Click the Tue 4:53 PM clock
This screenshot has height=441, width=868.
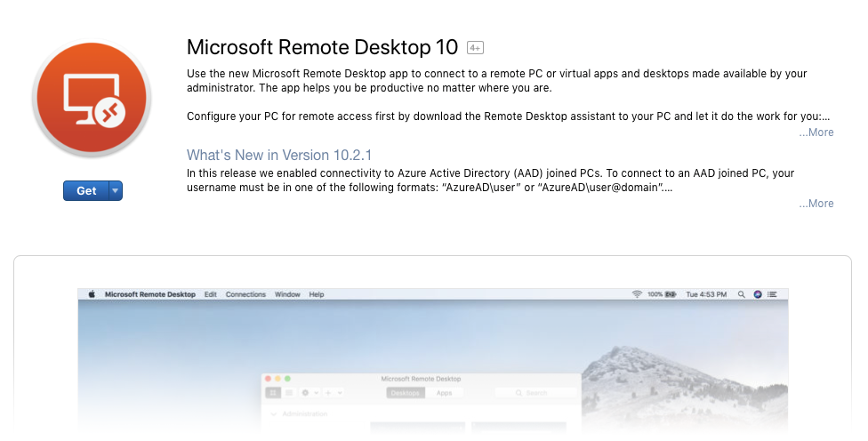(706, 294)
